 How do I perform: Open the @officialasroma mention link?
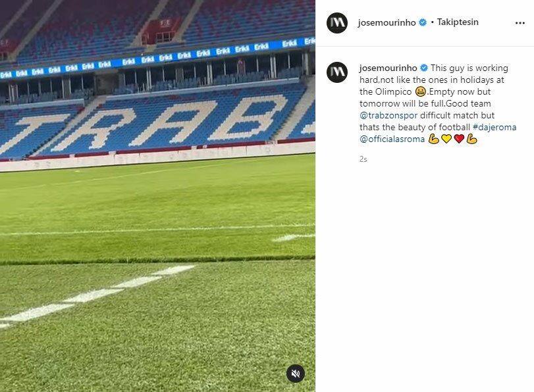coord(392,139)
